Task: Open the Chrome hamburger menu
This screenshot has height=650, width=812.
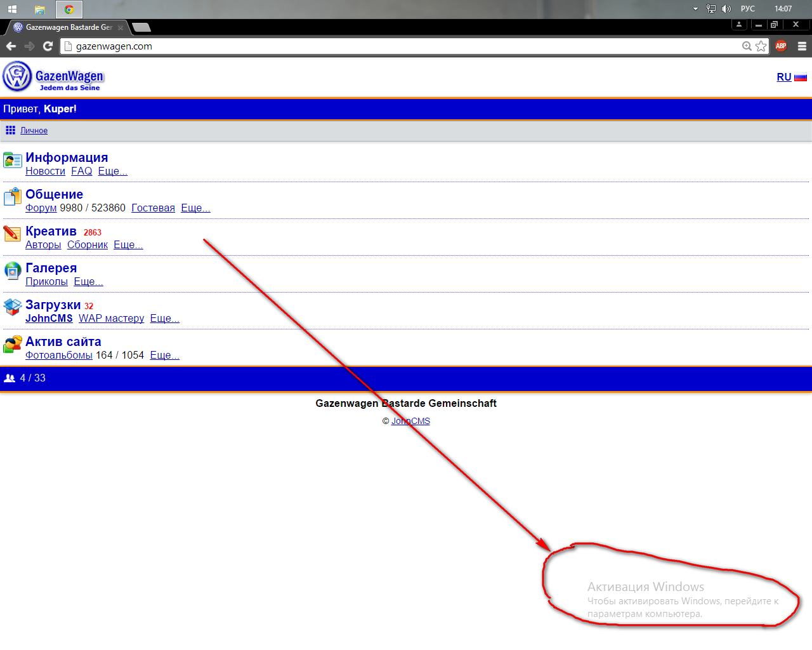Action: (802, 46)
